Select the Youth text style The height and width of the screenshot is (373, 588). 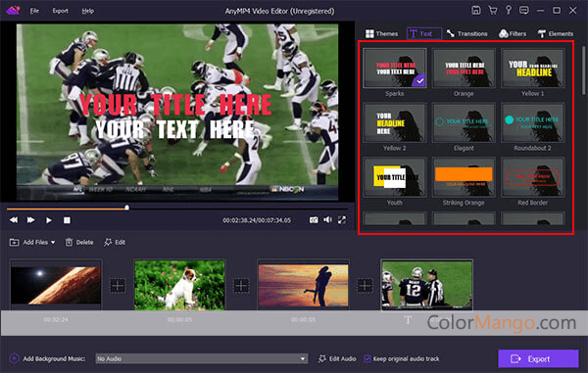[x=395, y=177]
